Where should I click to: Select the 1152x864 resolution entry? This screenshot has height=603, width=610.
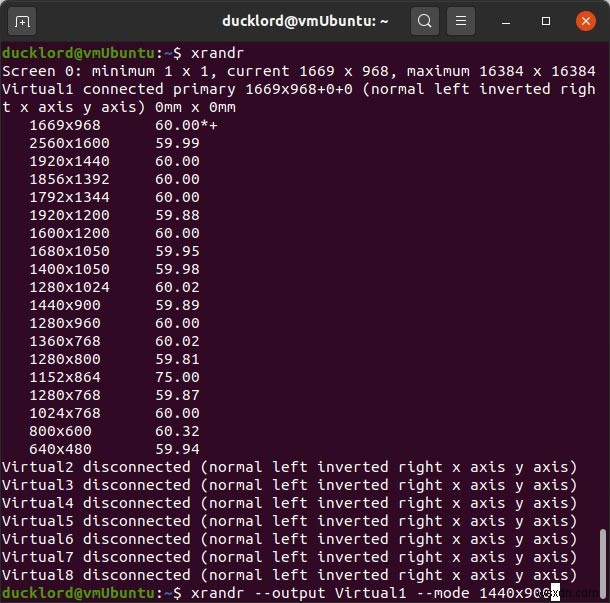pos(65,377)
